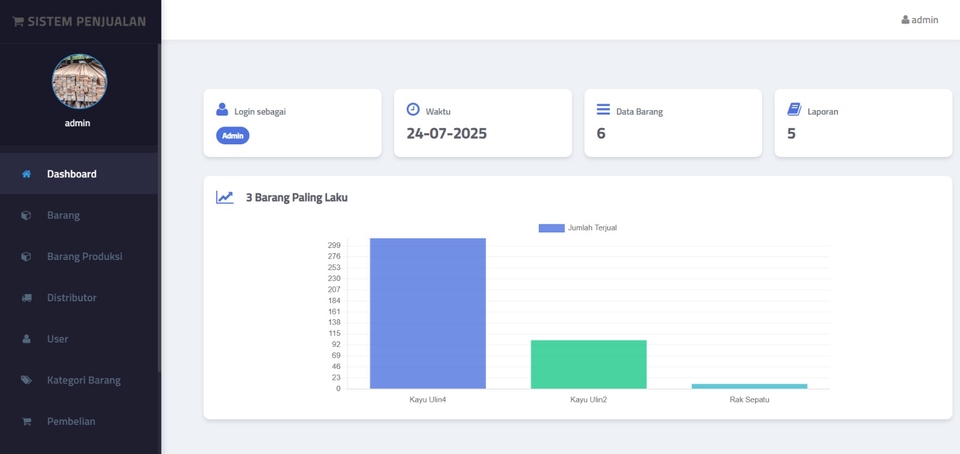Click the line chart icon in chart header
Viewport: 960px width, 454px height.
225,197
